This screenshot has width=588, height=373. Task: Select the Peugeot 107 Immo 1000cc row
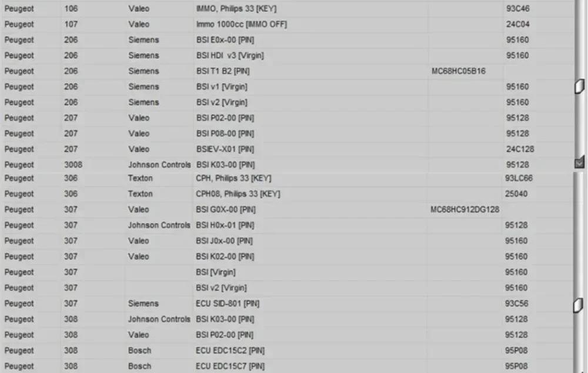click(x=288, y=24)
